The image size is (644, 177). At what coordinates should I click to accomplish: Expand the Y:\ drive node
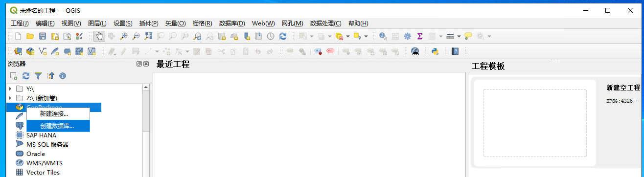coord(10,88)
